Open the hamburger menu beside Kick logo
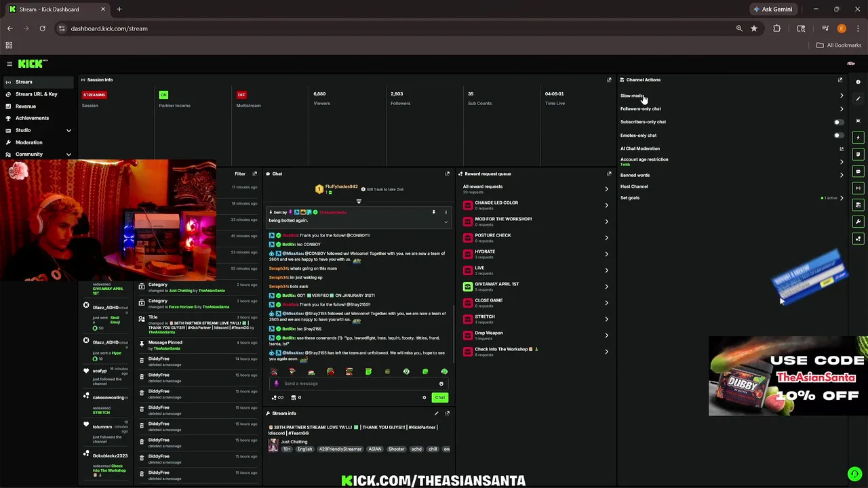Screen dimensions: 868x488 (9, 64)
